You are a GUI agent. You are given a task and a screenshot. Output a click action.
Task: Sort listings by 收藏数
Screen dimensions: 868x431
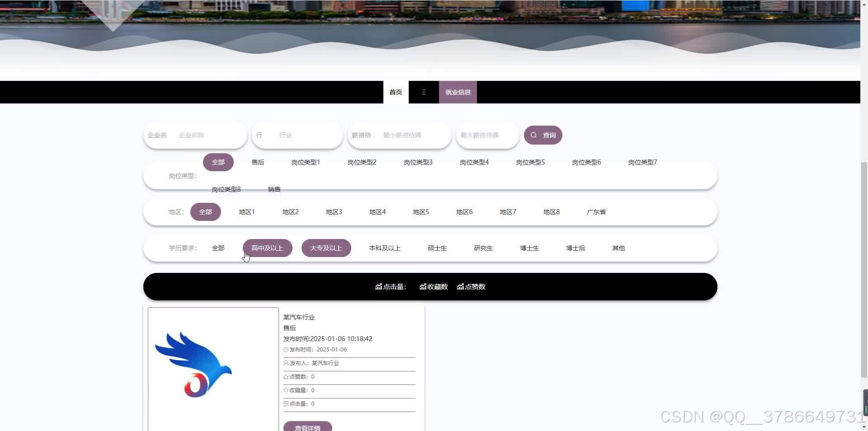point(434,287)
